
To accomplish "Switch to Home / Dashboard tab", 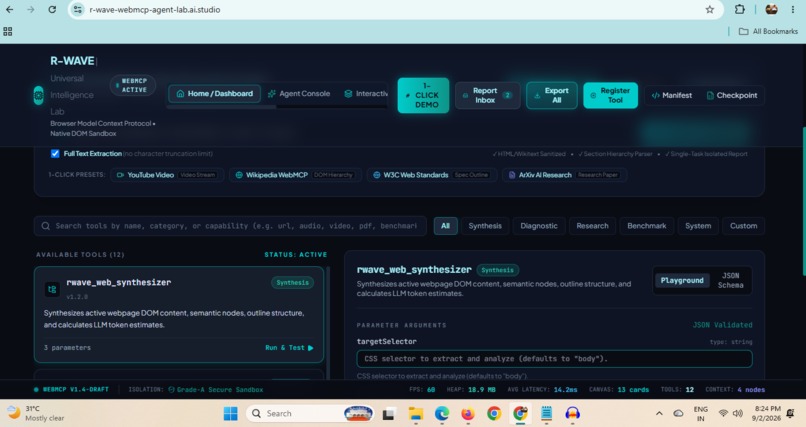I will (x=214, y=94).
